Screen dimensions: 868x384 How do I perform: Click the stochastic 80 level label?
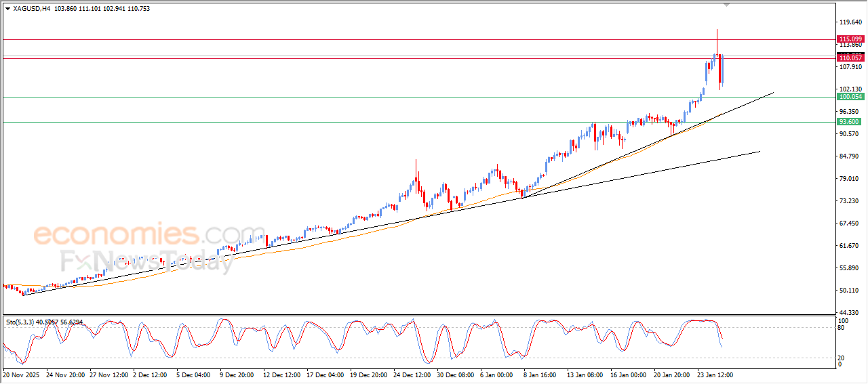click(842, 328)
